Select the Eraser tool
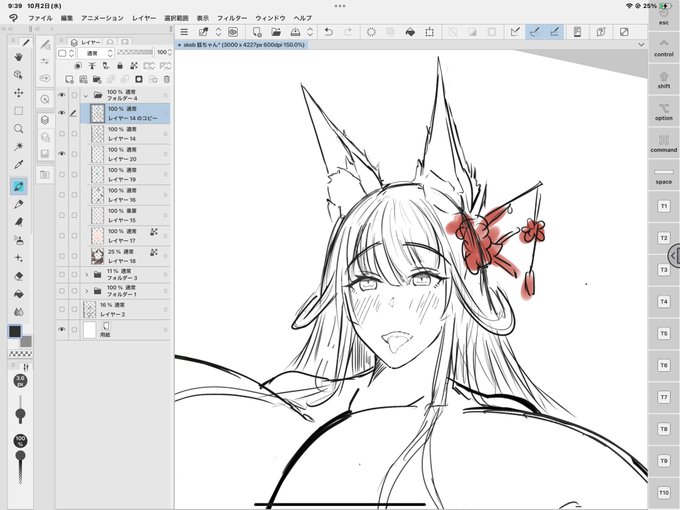The height and width of the screenshot is (510, 680). click(x=19, y=276)
